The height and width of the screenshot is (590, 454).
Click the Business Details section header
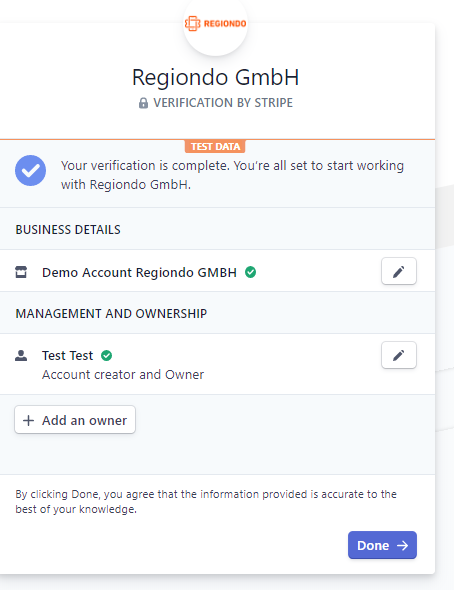(68, 230)
